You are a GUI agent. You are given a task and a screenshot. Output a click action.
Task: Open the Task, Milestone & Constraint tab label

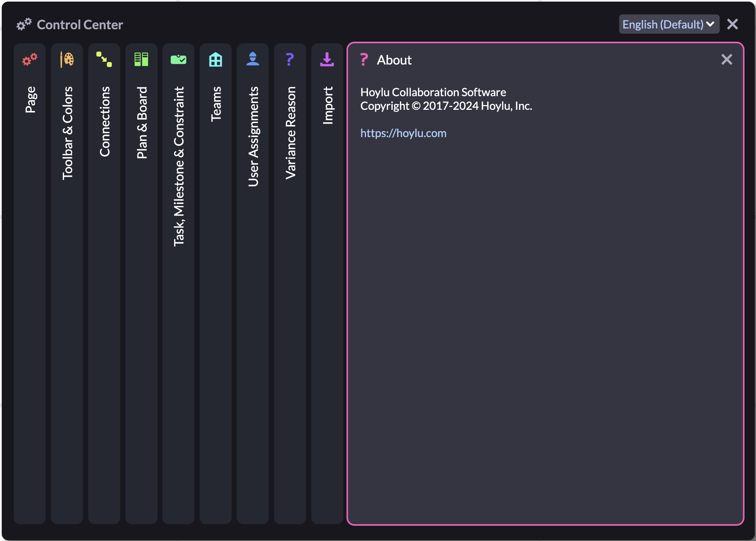pyautogui.click(x=179, y=166)
